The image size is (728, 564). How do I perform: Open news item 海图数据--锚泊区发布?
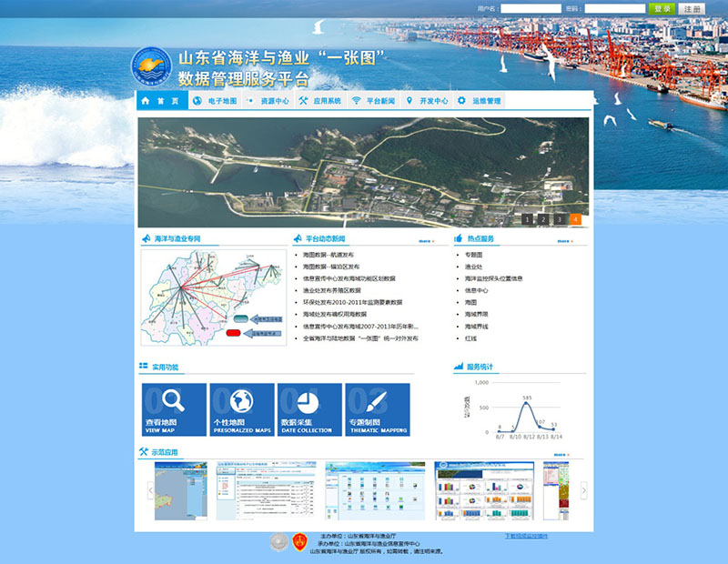coord(331,267)
